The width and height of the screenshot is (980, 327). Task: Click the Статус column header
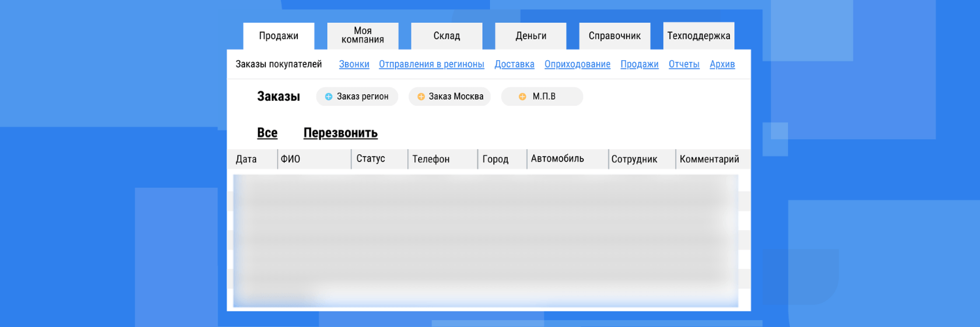370,159
